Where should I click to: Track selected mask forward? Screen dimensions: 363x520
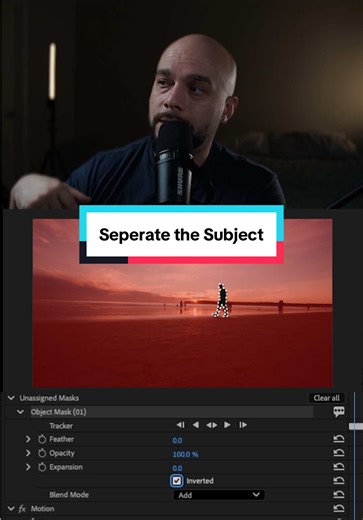[x=227, y=425]
